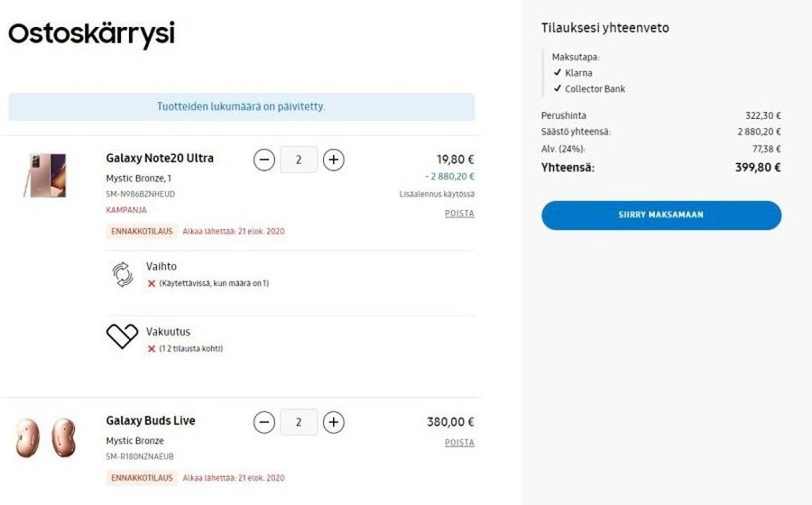Viewport: 812px width, 505px height.
Task: Click the Klarna payment checkmark
Action: tap(558, 73)
